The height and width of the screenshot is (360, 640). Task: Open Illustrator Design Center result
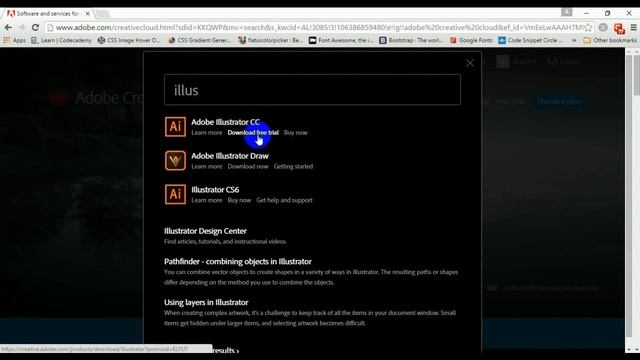[205, 231]
